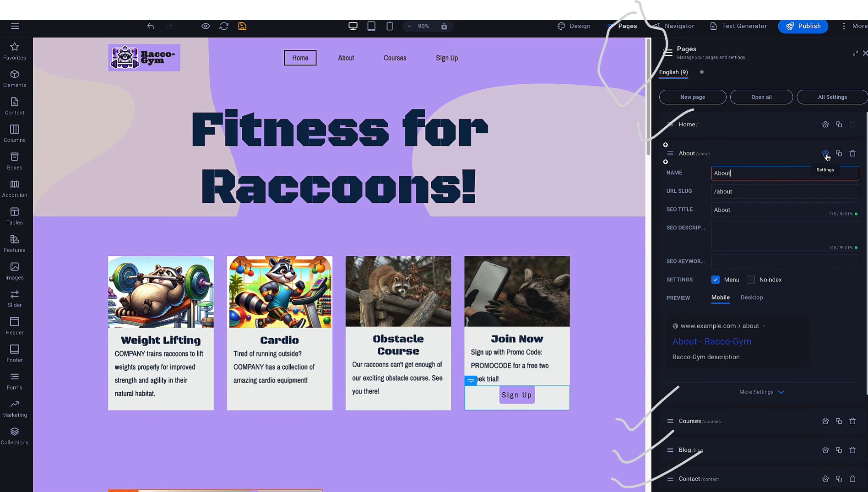Switch to desktop device view
The height and width of the screenshot is (492, 868).
(353, 26)
